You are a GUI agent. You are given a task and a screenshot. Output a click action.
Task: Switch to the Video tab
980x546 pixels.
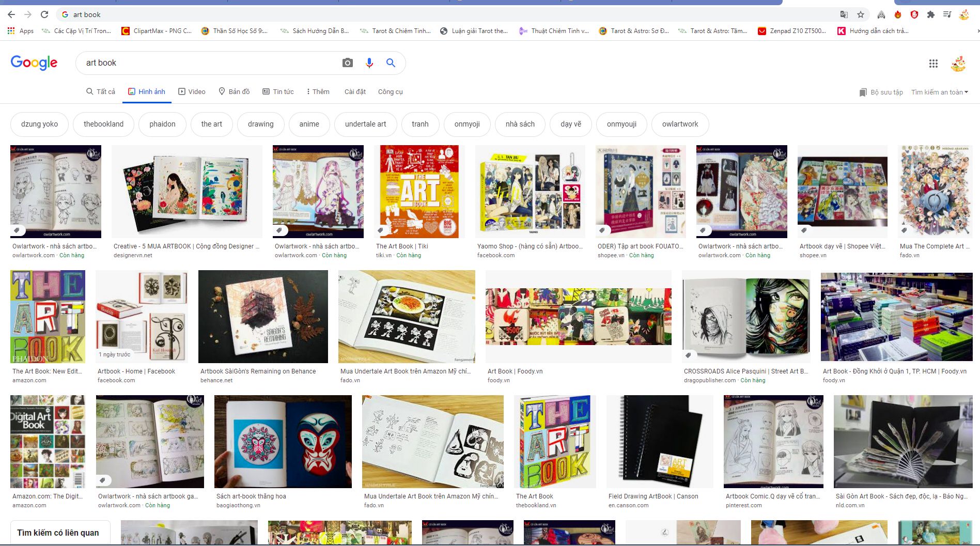pos(192,91)
